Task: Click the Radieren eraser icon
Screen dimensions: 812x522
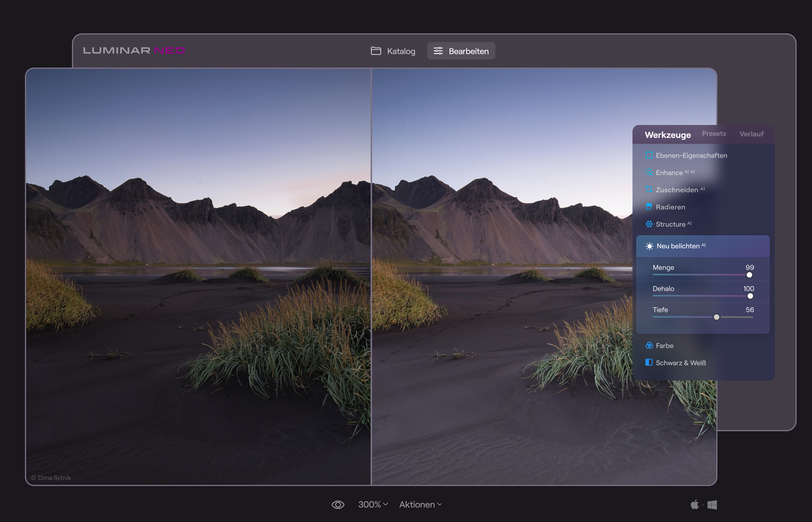Action: [x=649, y=206]
